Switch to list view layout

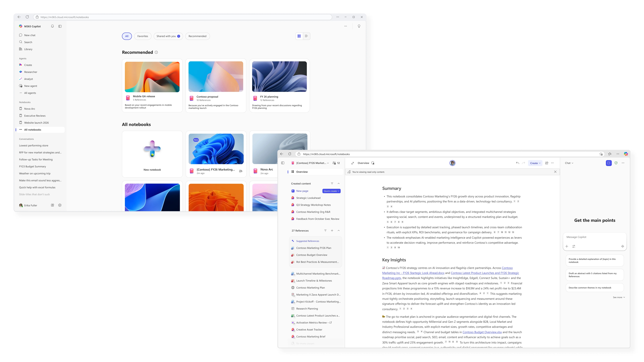point(306,36)
